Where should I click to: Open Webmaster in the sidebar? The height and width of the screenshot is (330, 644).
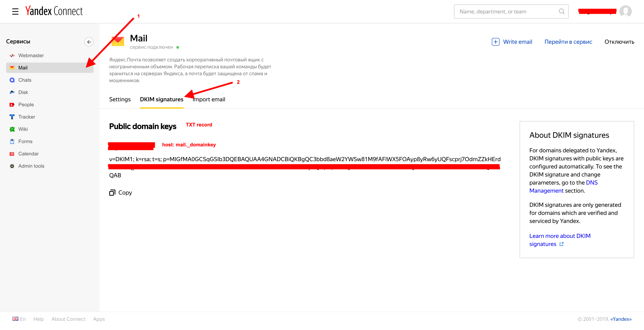(x=50, y=55)
